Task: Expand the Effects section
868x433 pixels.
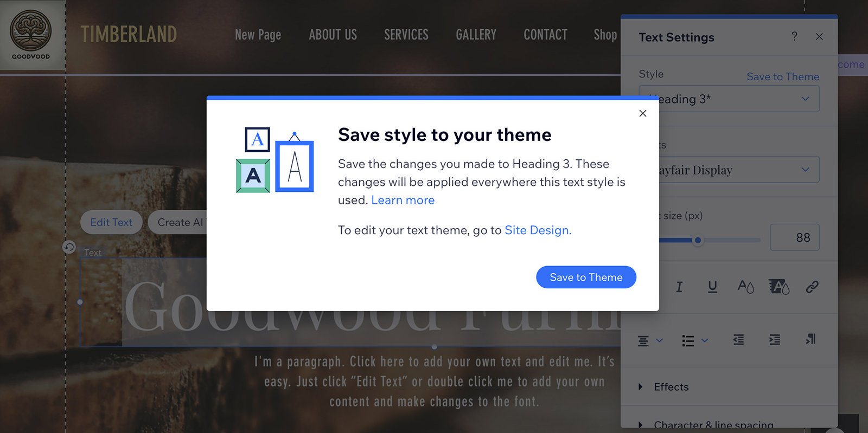Action: [x=729, y=386]
